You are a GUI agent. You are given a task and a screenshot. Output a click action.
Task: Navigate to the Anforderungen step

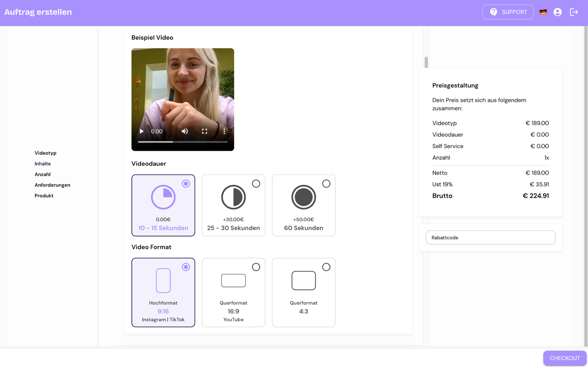click(x=52, y=185)
